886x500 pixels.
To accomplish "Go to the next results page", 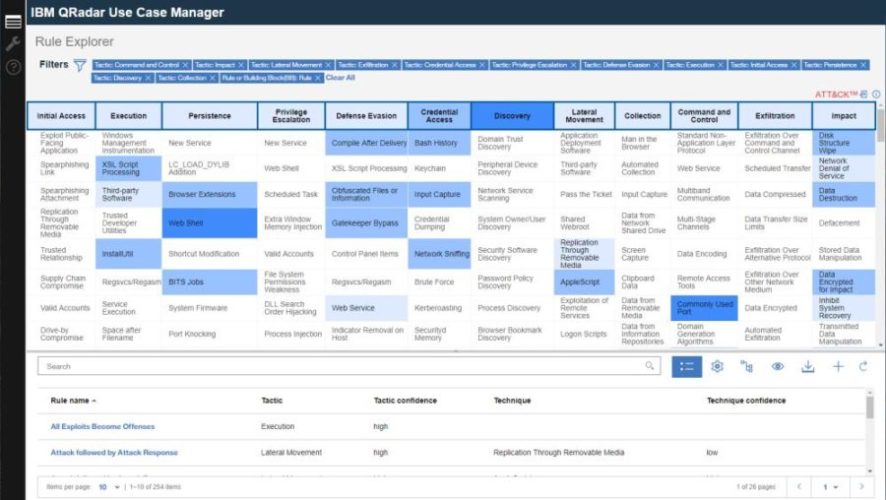I will pyautogui.click(x=862, y=486).
